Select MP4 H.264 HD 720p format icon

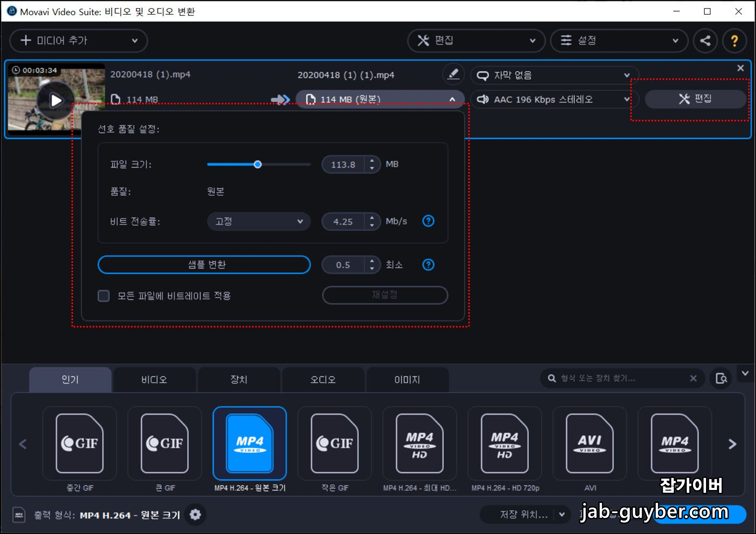pyautogui.click(x=505, y=444)
